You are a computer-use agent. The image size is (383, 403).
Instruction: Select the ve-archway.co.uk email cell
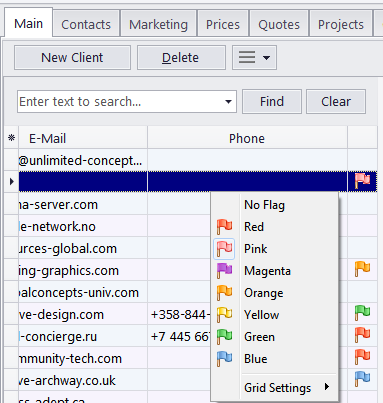pos(83,380)
